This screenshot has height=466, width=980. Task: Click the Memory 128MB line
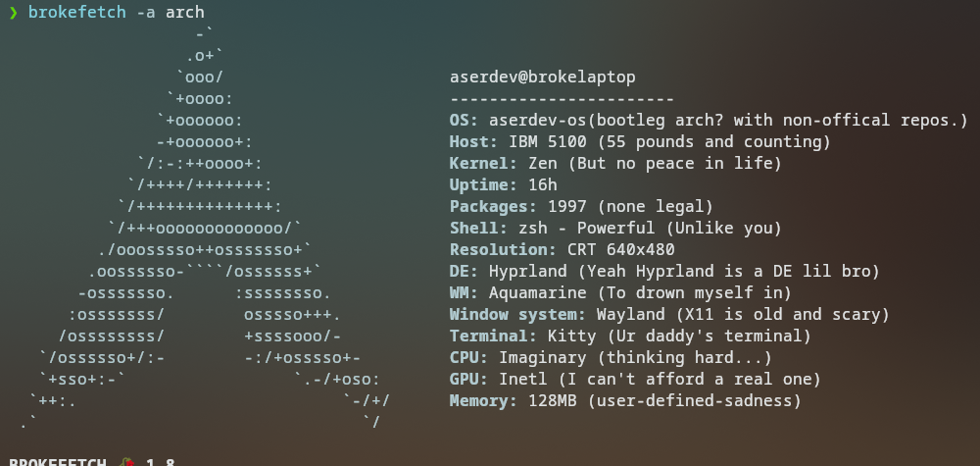click(625, 401)
